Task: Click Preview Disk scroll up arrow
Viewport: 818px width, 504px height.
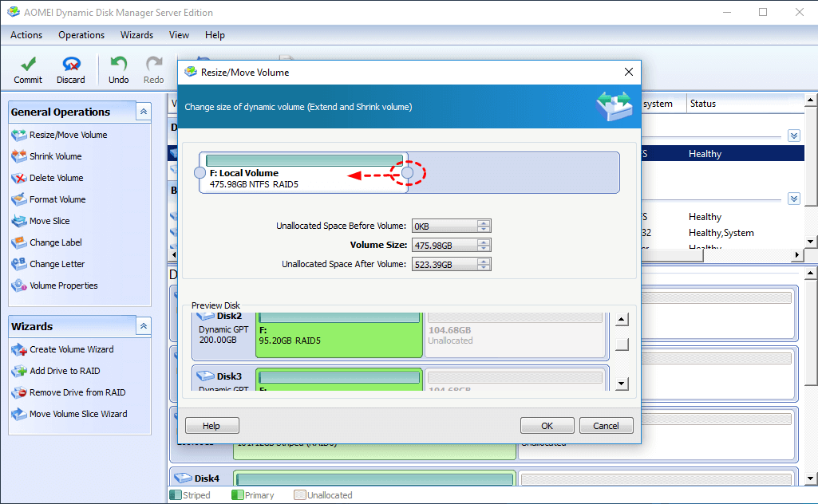Action: (x=622, y=320)
